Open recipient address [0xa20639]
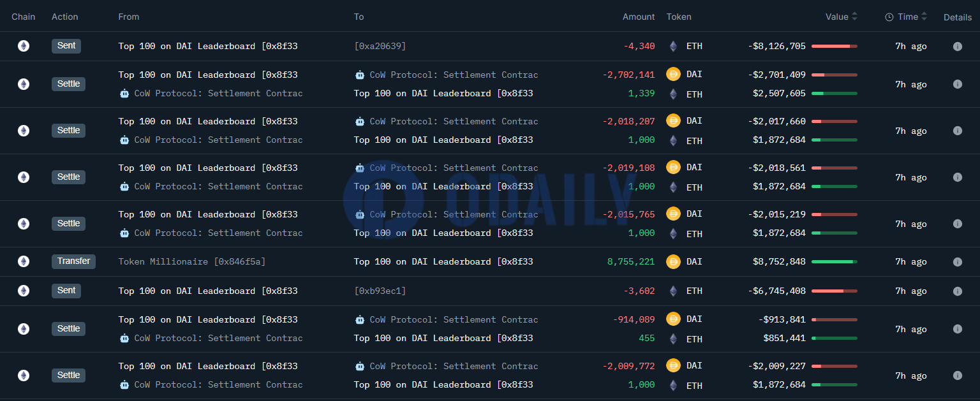 [x=380, y=46]
